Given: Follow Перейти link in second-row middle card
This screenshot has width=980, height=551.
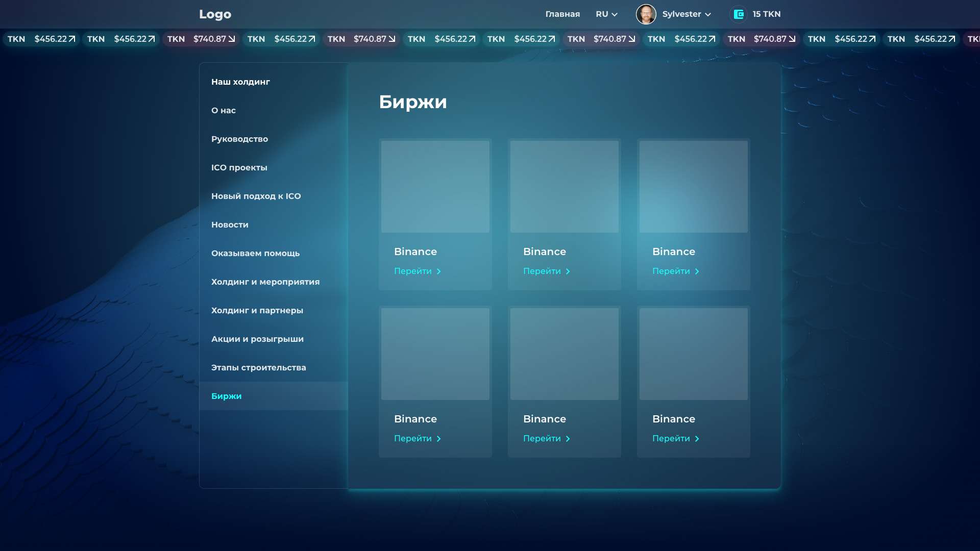Looking at the screenshot, I should [x=547, y=438].
